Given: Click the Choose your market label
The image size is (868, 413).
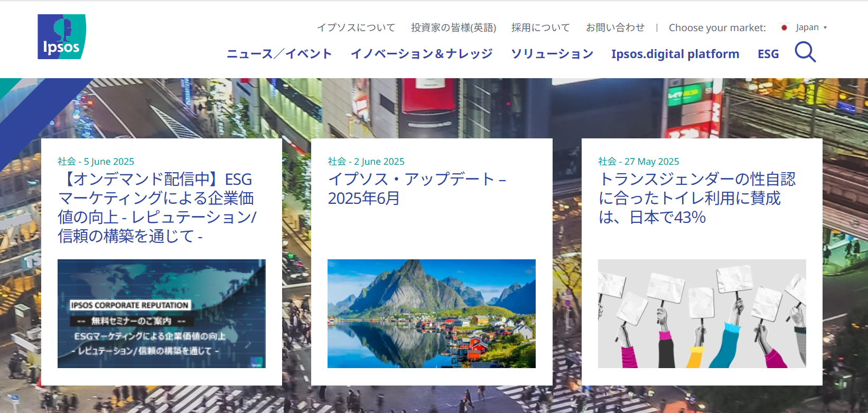Looking at the screenshot, I should pos(717,27).
